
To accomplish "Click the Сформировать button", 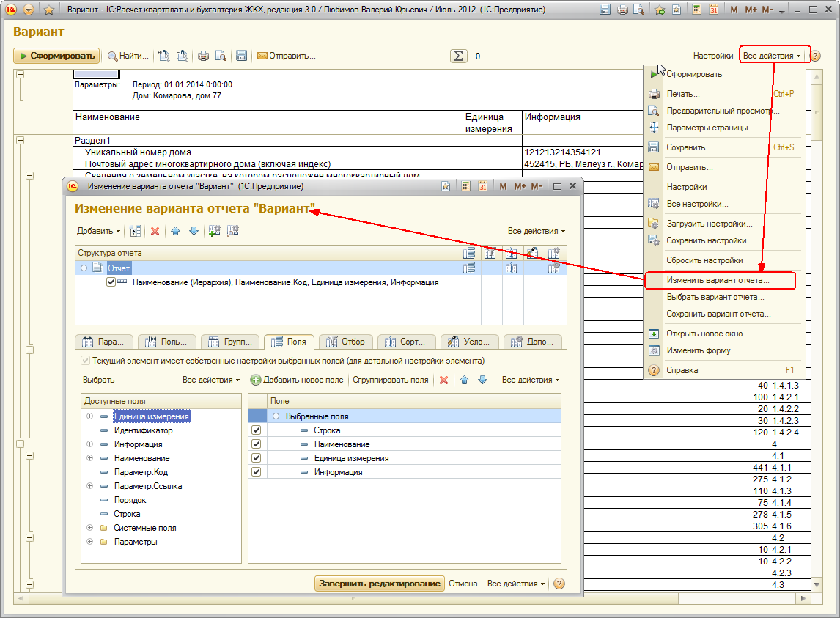I will pyautogui.click(x=57, y=56).
